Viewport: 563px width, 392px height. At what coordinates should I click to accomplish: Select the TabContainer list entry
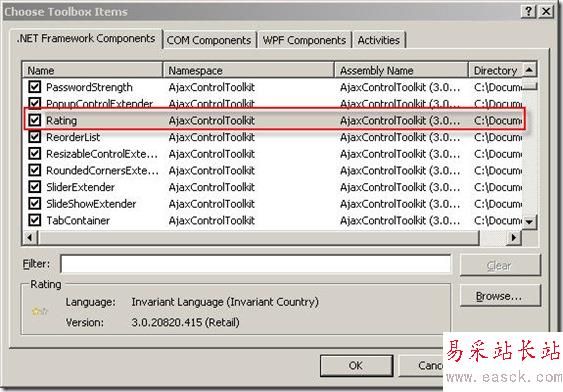pyautogui.click(x=78, y=220)
